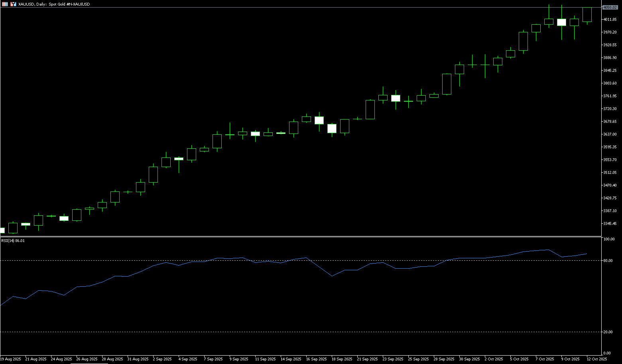Viewport: 622px width, 364px height.
Task: Click the red-blue table icon beside chart title
Action: coord(5,4)
